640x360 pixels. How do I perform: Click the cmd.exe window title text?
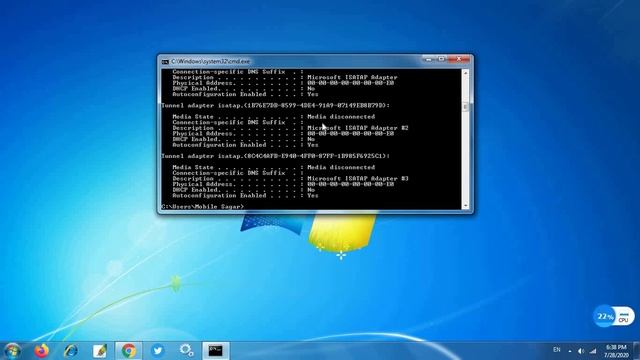[211, 61]
